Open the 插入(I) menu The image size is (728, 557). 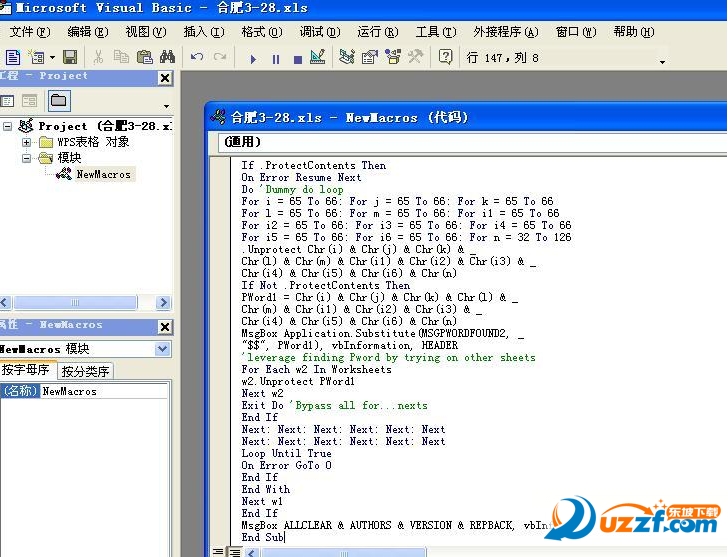204,32
